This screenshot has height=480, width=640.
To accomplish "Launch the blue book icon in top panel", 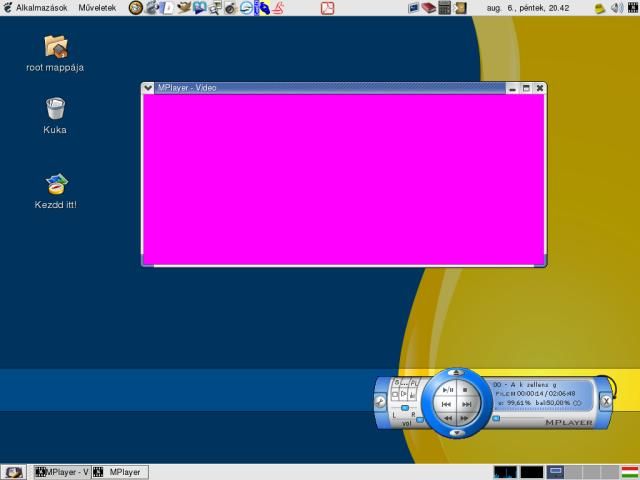I will pyautogui.click(x=199, y=8).
